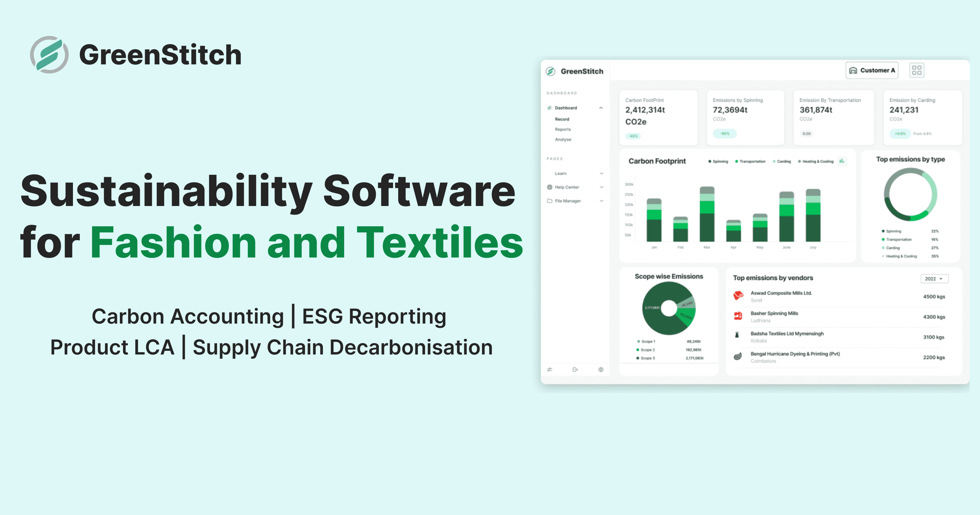Open the Record sidebar link
980x515 pixels.
click(562, 119)
